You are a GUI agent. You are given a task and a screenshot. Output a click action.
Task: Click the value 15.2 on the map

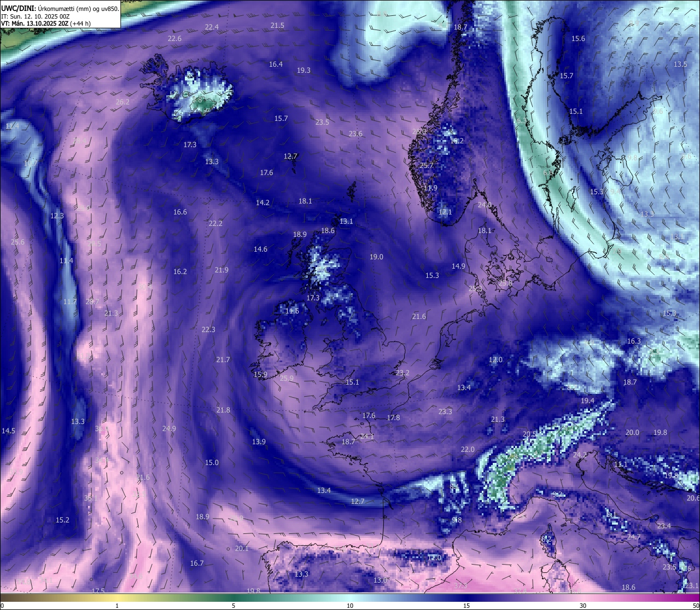coord(62,520)
